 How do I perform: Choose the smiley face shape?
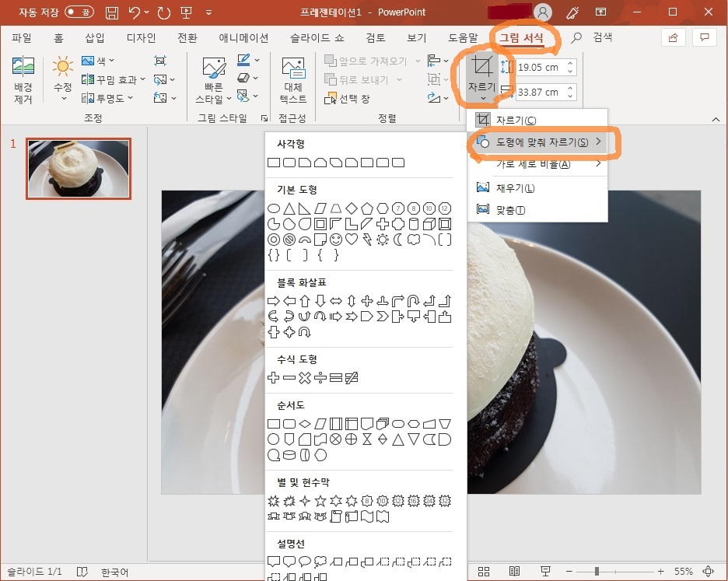[336, 240]
